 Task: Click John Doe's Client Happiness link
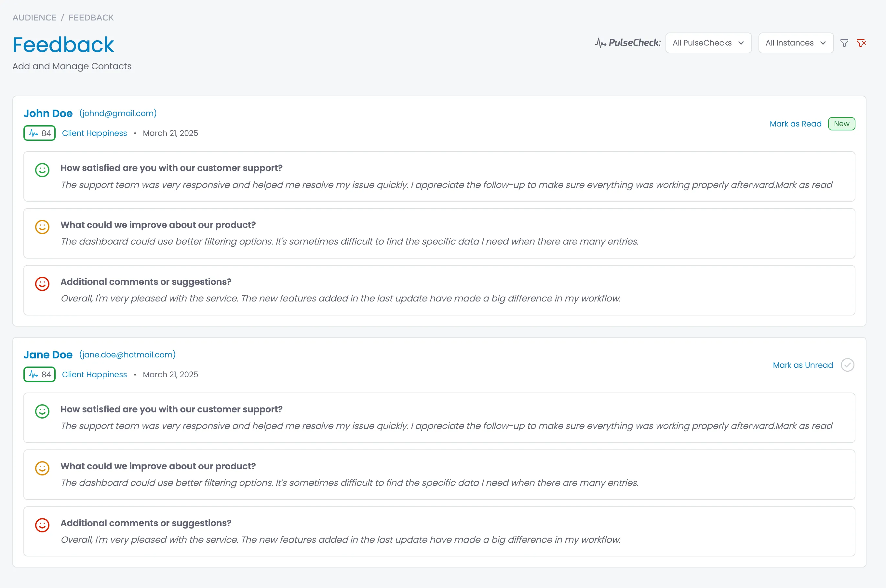(94, 133)
